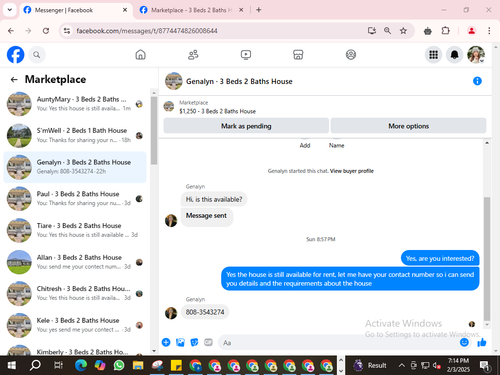Open the Facebook menu grid icon
This screenshot has height=375, width=500.
click(x=433, y=55)
